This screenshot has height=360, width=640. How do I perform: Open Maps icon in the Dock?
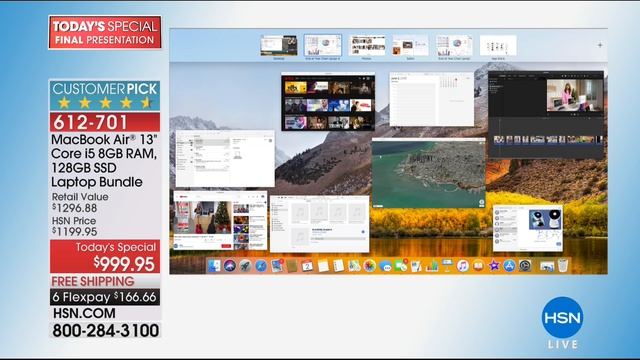[x=354, y=266]
